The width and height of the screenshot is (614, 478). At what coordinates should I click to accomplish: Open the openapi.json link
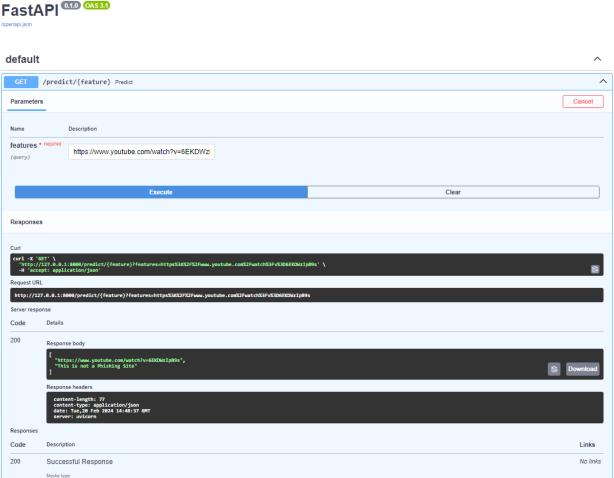pos(16,24)
